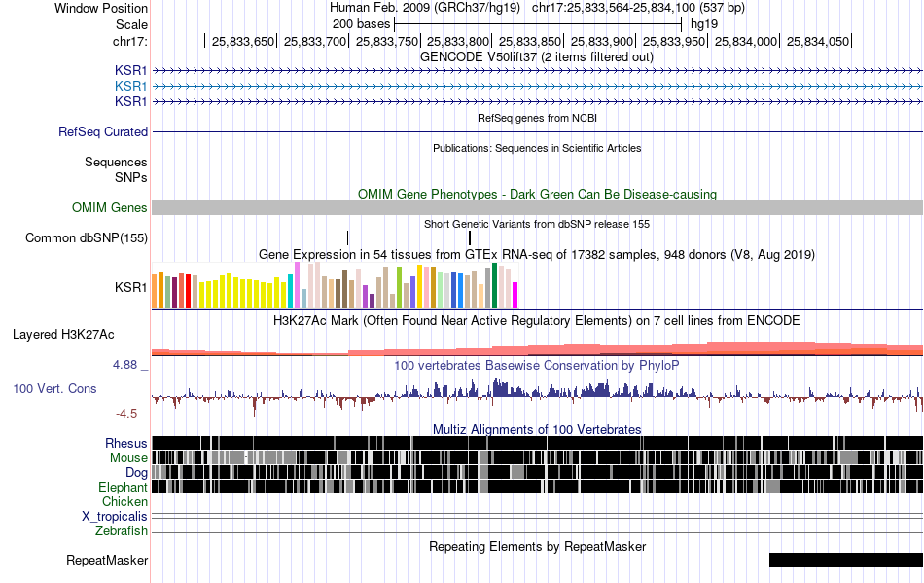
Task: Click the Elephant alignment label
Action: tap(123, 488)
